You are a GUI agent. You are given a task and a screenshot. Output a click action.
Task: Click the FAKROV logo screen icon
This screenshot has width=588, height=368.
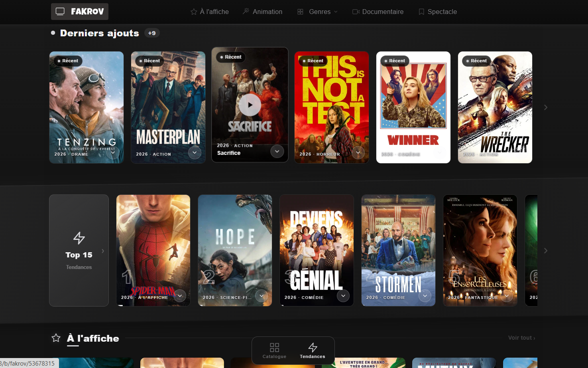60,12
